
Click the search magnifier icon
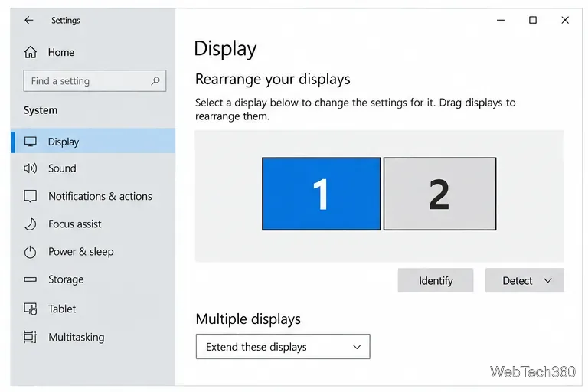coord(155,80)
